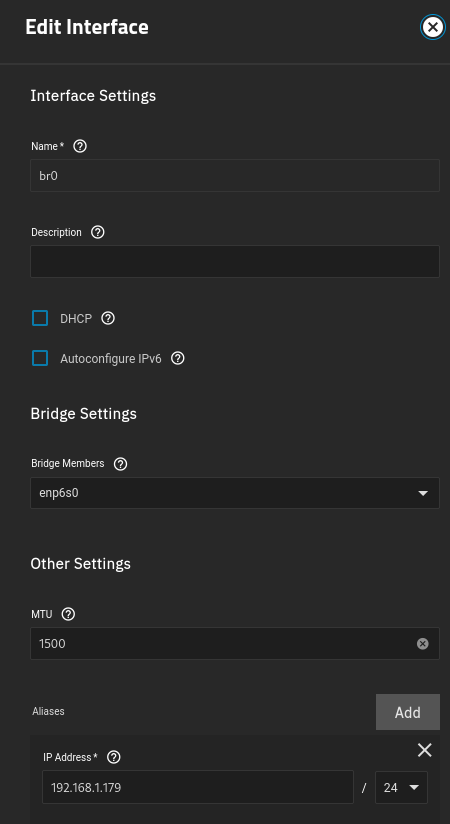Select the MTU field showing 1500
Image resolution: width=450 pixels, height=824 pixels.
235,643
